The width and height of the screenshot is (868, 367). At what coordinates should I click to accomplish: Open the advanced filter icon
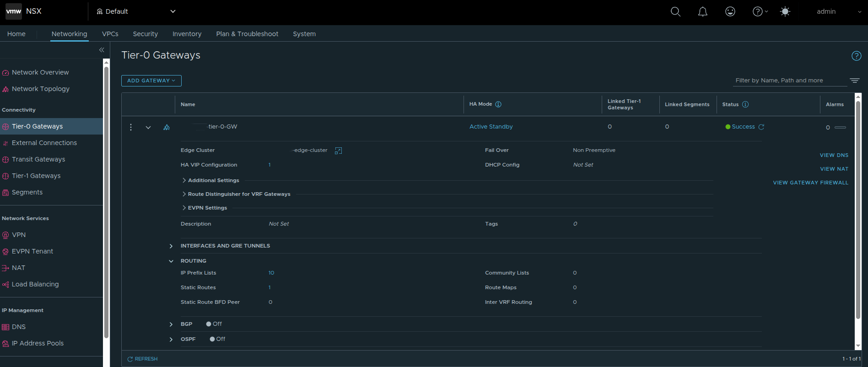855,81
